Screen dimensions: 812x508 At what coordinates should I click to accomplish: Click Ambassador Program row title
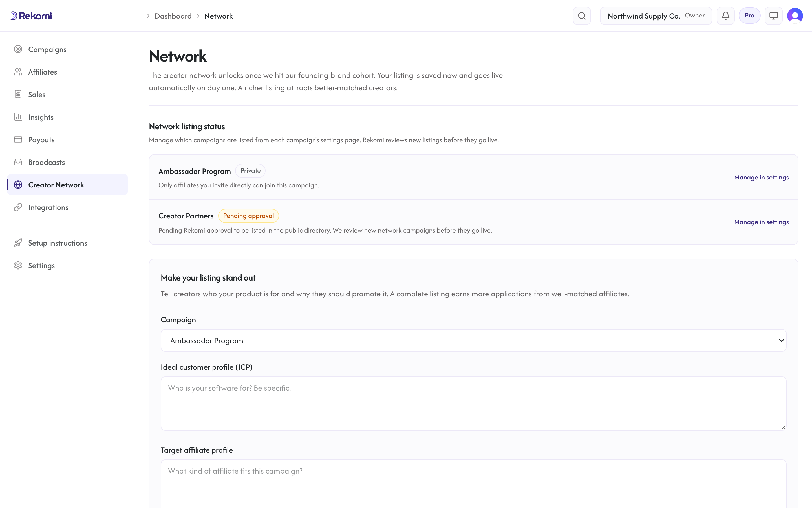[x=195, y=171]
